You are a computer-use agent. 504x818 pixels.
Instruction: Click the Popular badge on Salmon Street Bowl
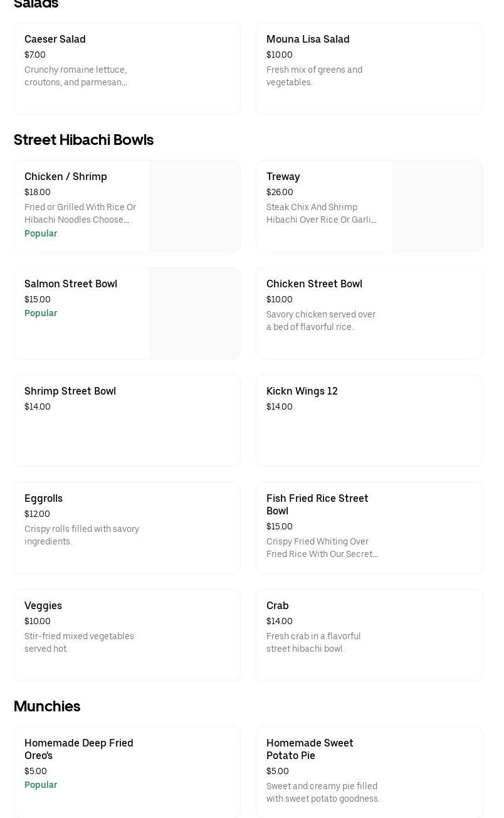41,313
